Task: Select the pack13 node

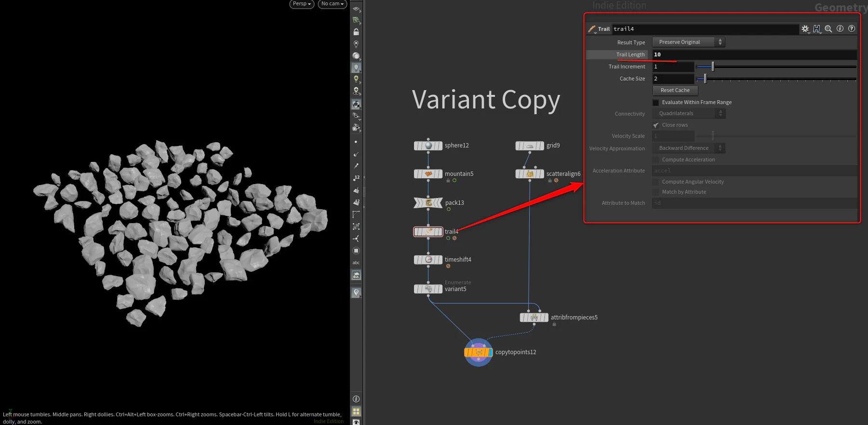Action: coord(428,203)
